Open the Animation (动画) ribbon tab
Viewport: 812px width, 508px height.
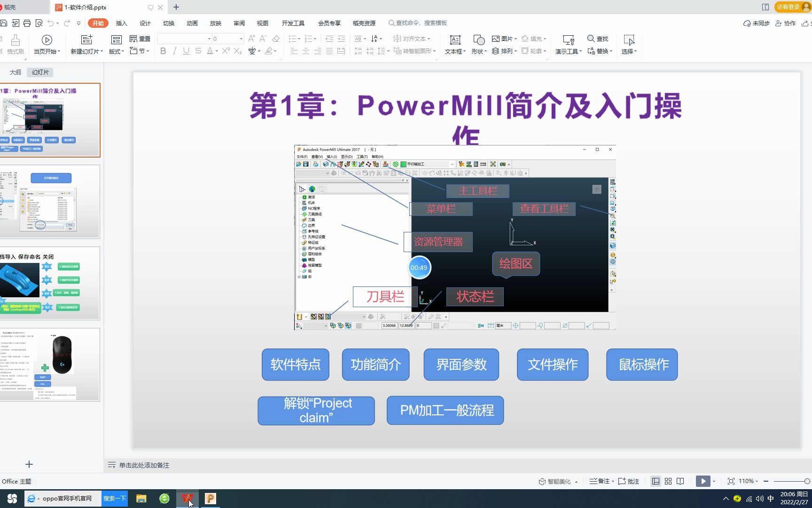click(x=192, y=23)
